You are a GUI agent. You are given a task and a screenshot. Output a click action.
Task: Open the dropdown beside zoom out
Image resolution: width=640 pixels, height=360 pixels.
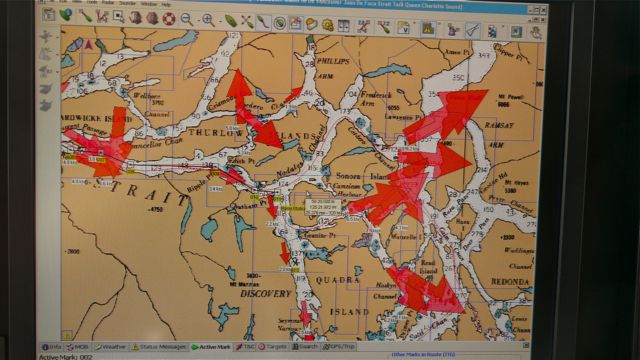tap(198, 20)
